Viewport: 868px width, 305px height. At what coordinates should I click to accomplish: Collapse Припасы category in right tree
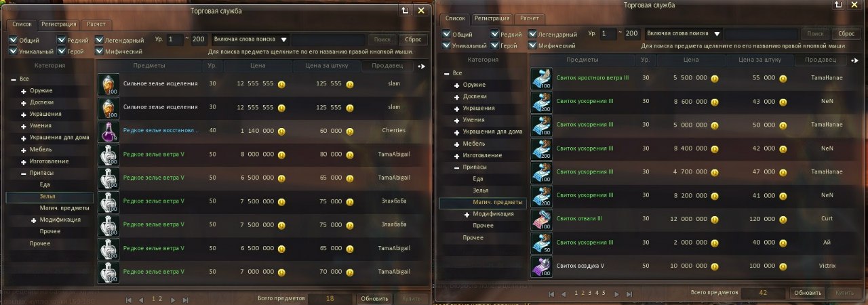456,166
